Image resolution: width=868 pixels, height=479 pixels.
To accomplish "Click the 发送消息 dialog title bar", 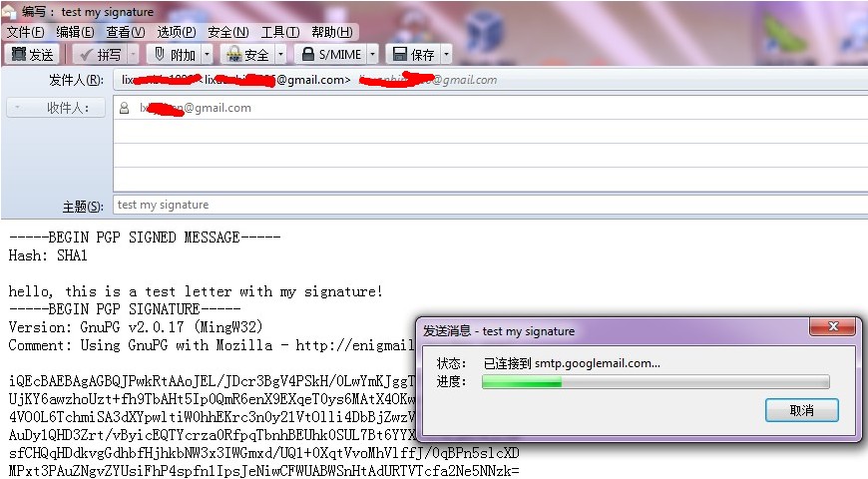I will [x=612, y=330].
